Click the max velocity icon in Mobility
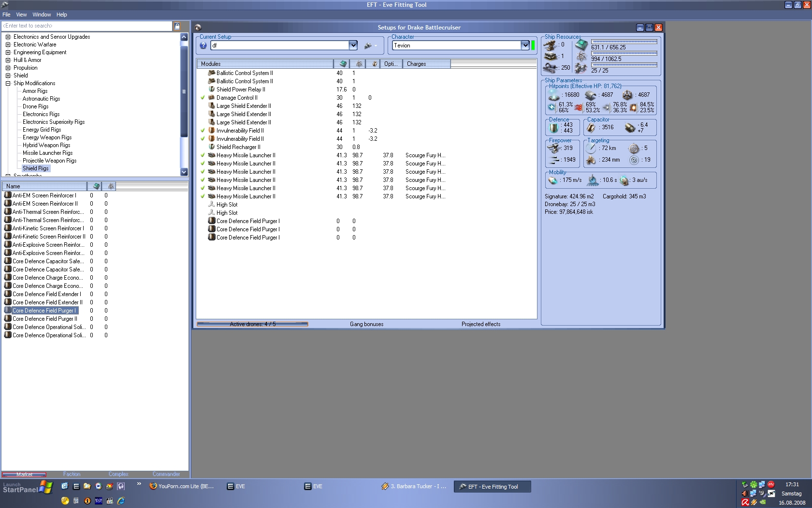Image resolution: width=812 pixels, height=508 pixels. (553, 180)
